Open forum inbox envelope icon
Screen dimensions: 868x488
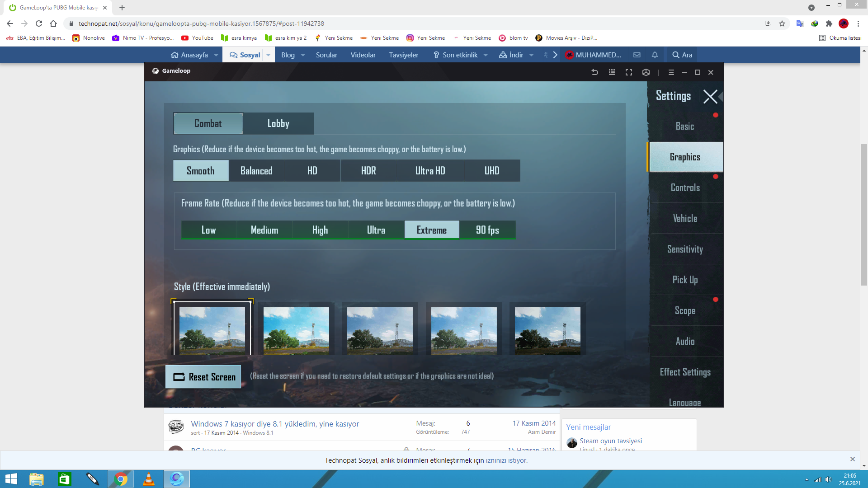click(x=637, y=55)
